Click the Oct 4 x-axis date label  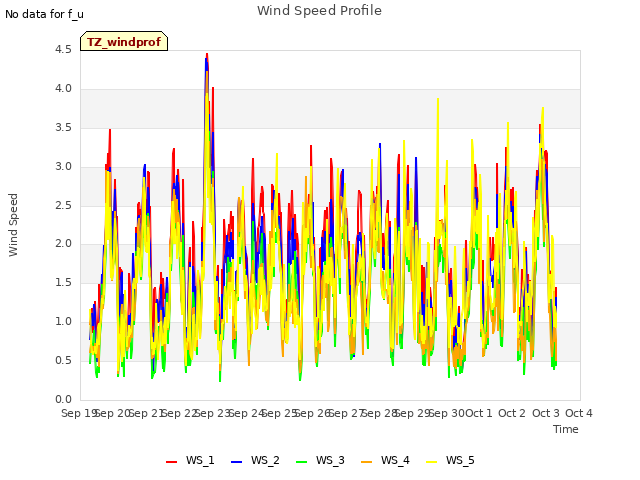(x=579, y=413)
